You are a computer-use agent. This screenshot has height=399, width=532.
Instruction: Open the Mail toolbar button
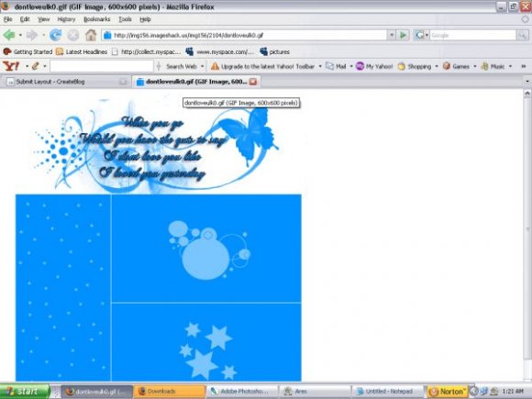pos(336,66)
